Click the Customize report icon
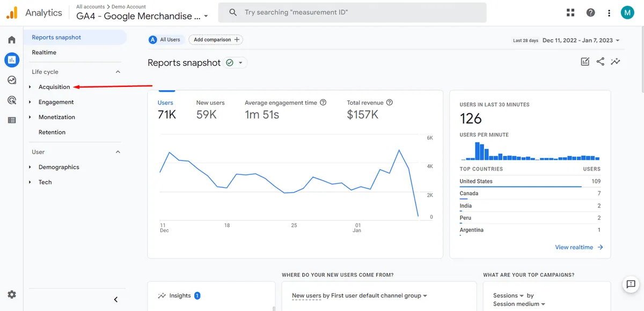Image resolution: width=644 pixels, height=311 pixels. pos(586,62)
